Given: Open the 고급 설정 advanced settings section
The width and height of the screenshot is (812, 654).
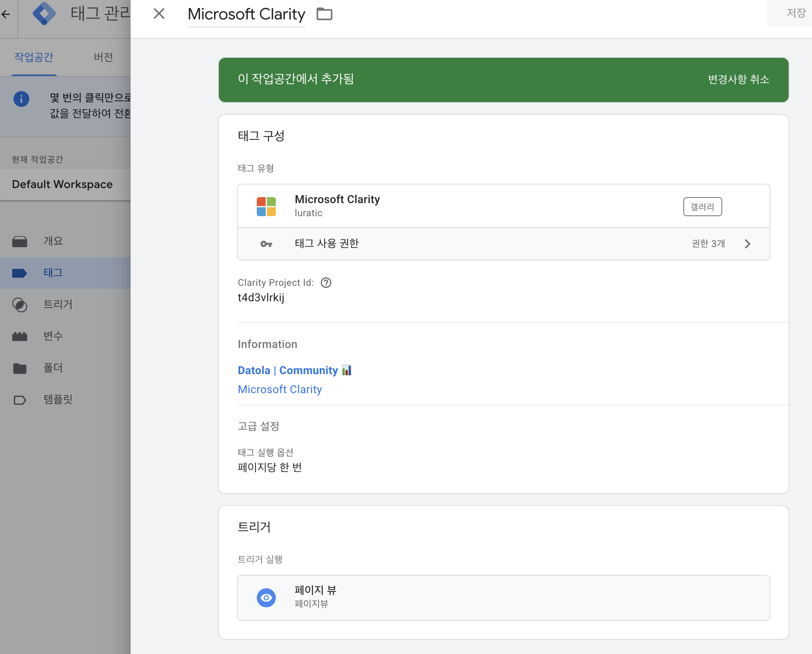Looking at the screenshot, I should (259, 426).
